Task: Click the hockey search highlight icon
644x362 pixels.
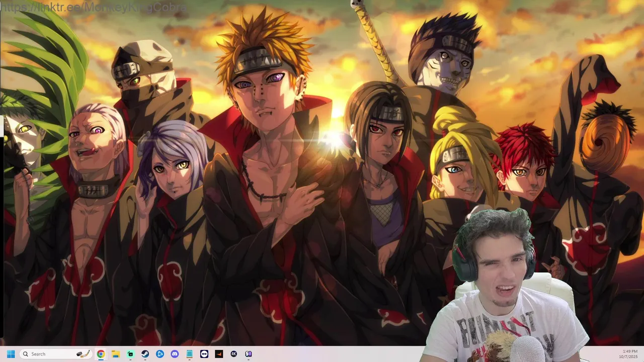Action: click(x=84, y=354)
